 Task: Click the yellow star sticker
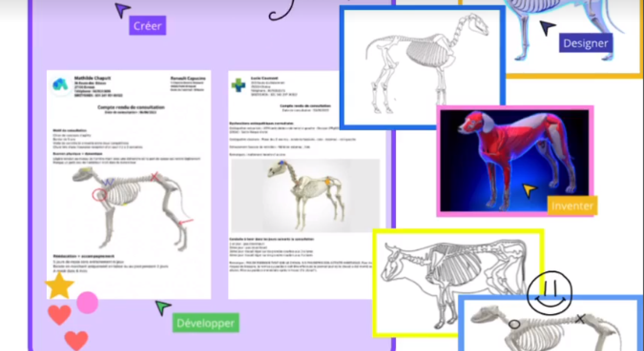point(59,285)
